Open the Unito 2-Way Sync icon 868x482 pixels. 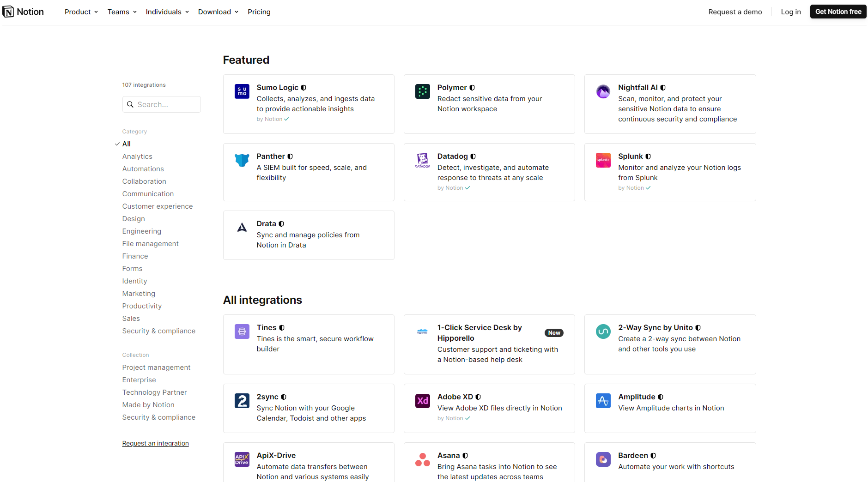(x=603, y=331)
